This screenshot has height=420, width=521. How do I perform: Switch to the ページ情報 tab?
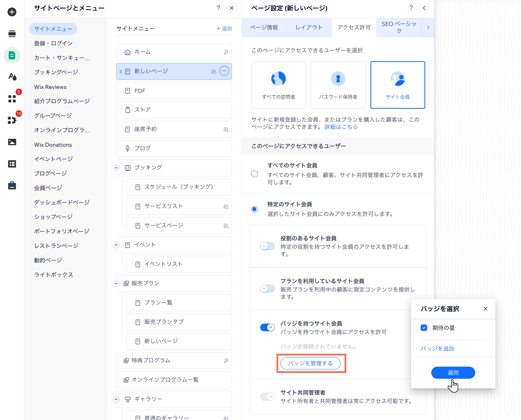coord(264,27)
